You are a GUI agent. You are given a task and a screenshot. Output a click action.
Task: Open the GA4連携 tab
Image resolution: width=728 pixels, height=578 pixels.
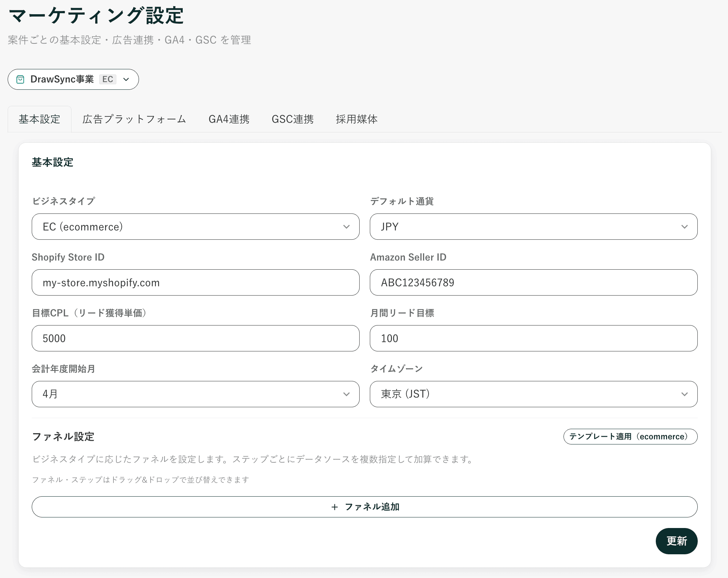(229, 119)
